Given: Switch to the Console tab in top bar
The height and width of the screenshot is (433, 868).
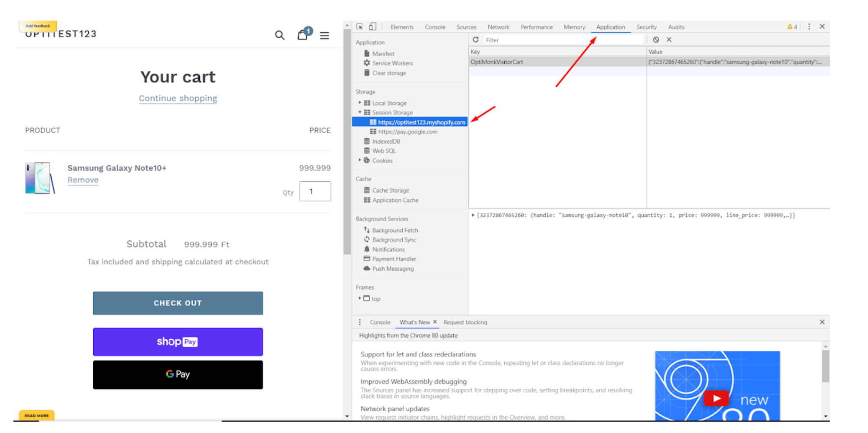Looking at the screenshot, I should pyautogui.click(x=435, y=27).
